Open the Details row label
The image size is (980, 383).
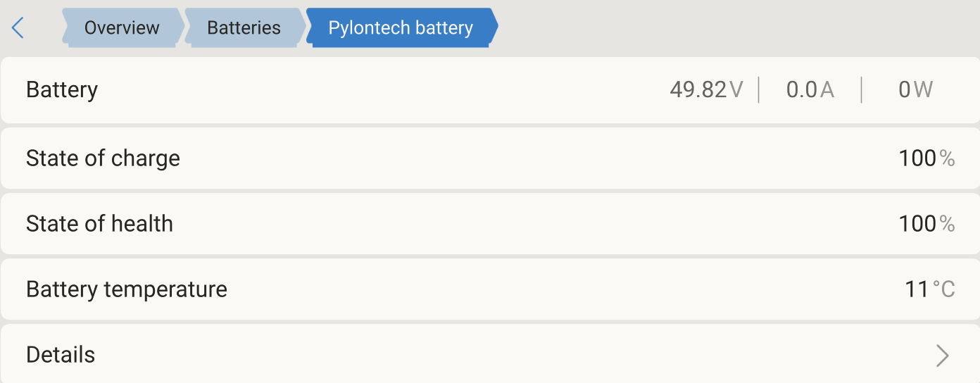point(61,355)
